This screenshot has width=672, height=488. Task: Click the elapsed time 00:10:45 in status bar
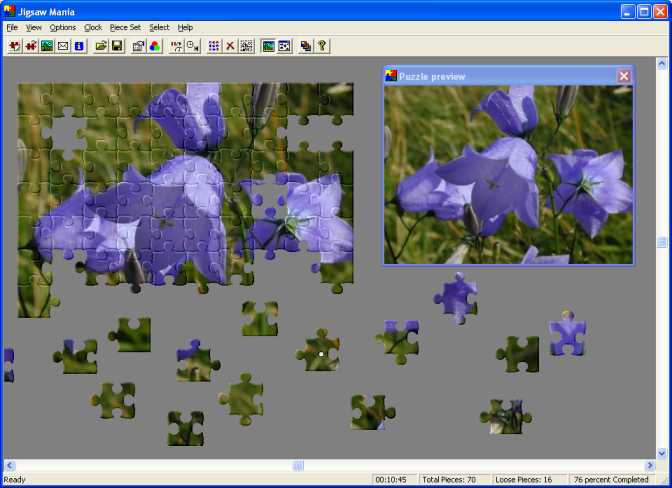click(x=391, y=479)
